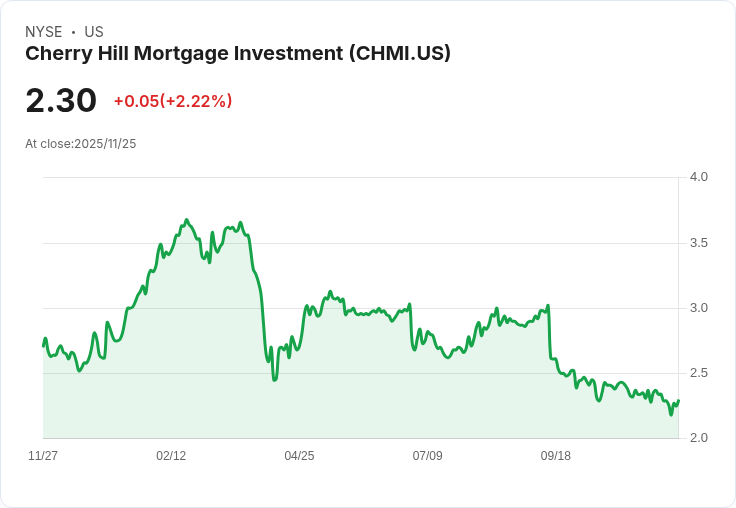The width and height of the screenshot is (736, 508).
Task: Click the chart line's final endpoint
Action: click(678, 400)
